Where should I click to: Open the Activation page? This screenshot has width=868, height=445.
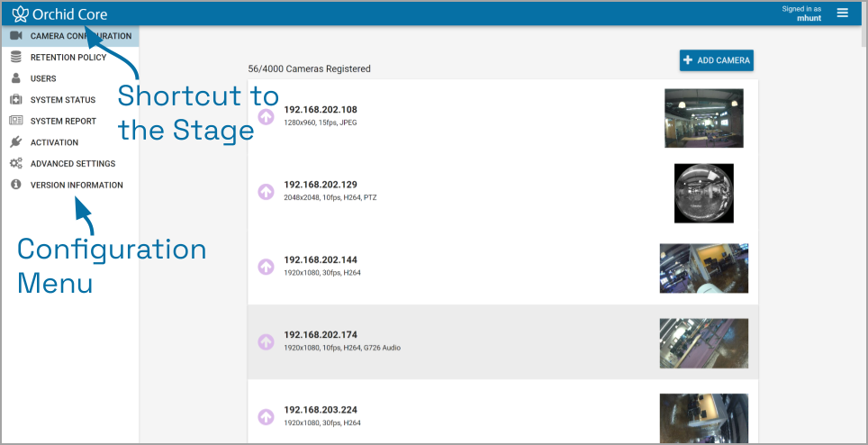point(69,142)
